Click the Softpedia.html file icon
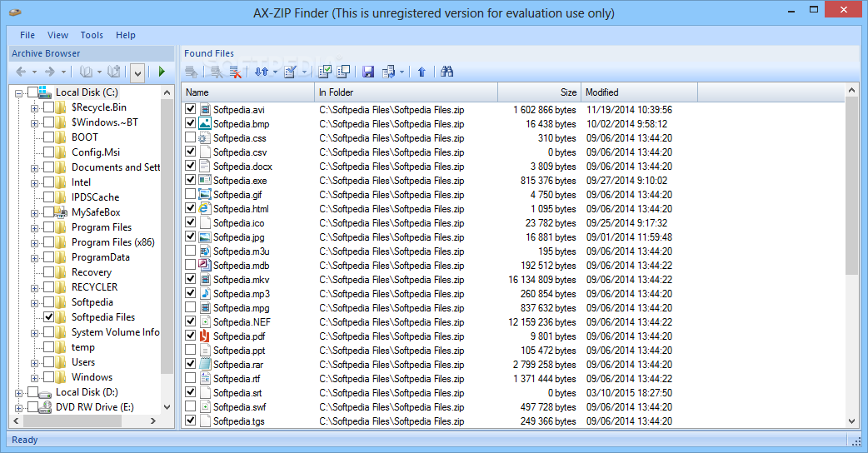The image size is (868, 453). click(x=205, y=208)
